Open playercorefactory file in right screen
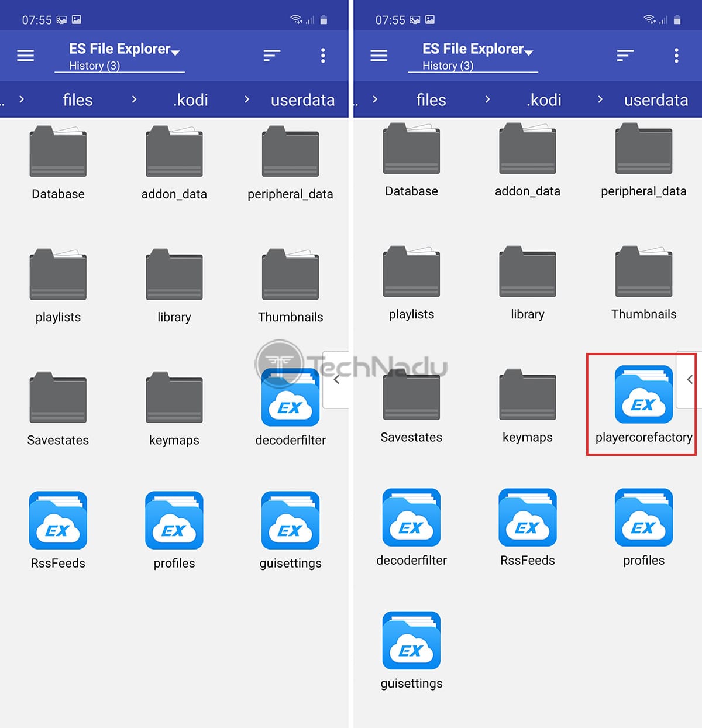Viewport: 702px width, 728px height. 643,404
